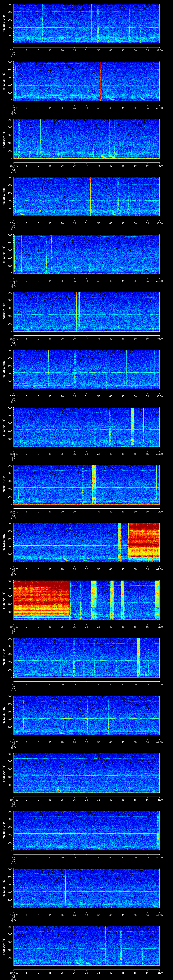The image size is (173, 980).
Task: Click the 34:00 end time label
Action: coord(159,166)
